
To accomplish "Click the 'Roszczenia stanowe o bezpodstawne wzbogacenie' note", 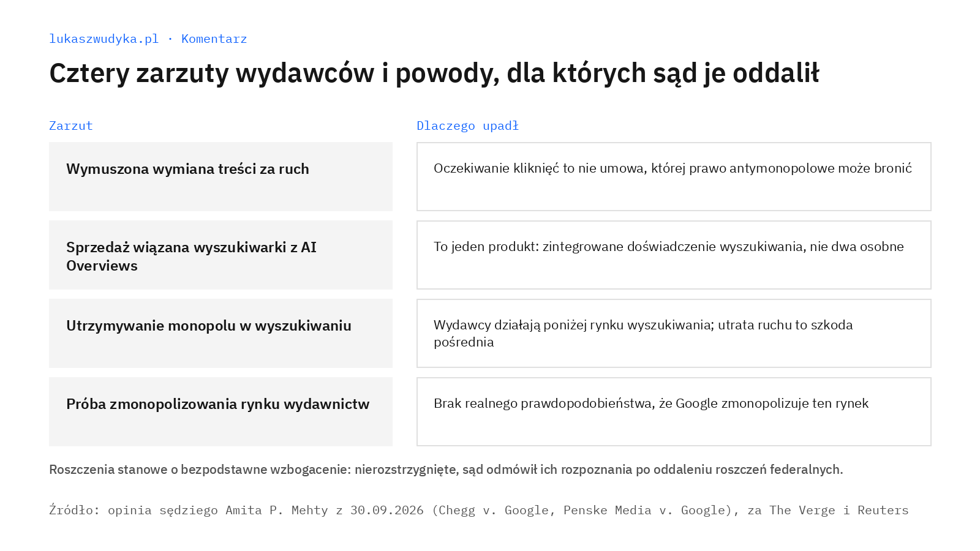I will click(x=446, y=470).
